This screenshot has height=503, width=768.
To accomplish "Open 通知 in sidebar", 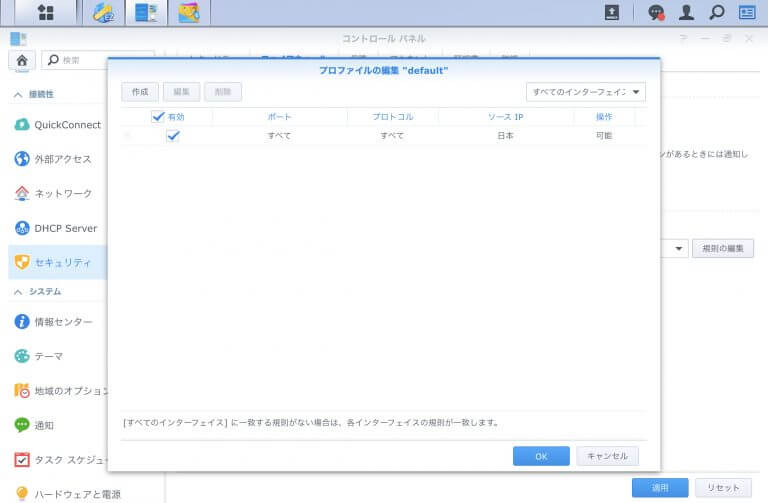I will pyautogui.click(x=58, y=425).
